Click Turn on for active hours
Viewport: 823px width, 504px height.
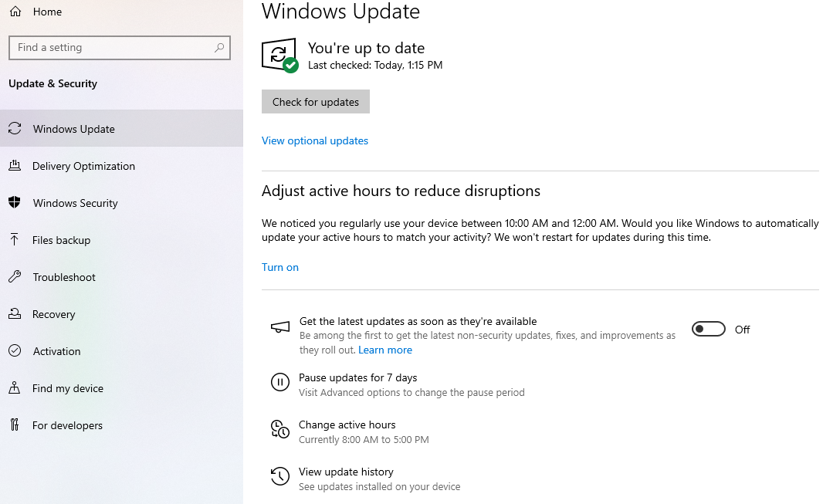coord(280,267)
